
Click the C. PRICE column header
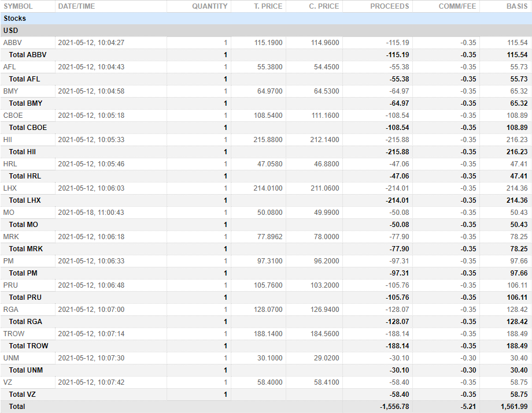[x=324, y=6]
